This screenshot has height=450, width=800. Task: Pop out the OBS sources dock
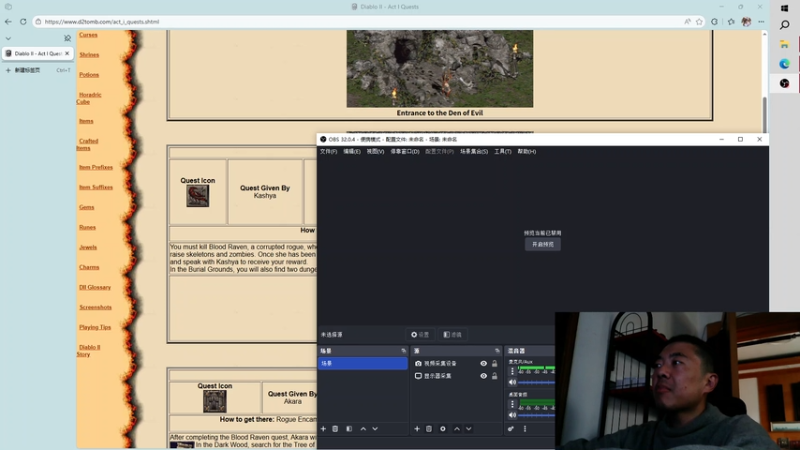point(497,351)
